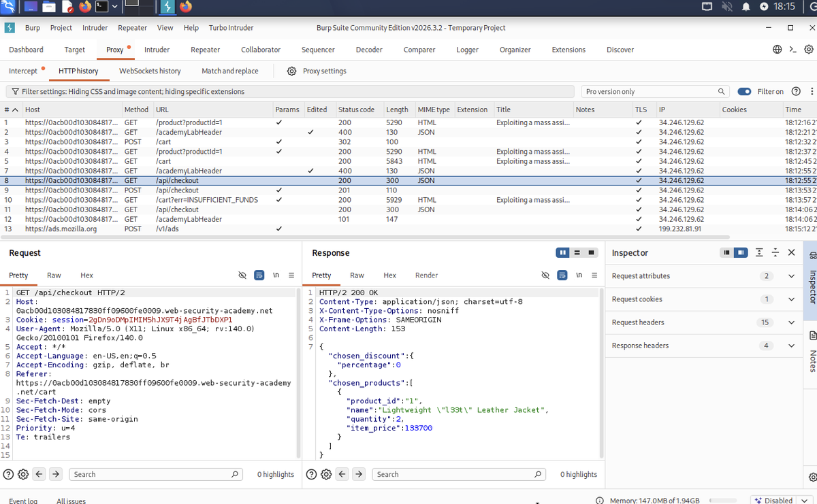This screenshot has width=817, height=504.
Task: Open the Request panel hamburger options menu
Action: point(291,275)
